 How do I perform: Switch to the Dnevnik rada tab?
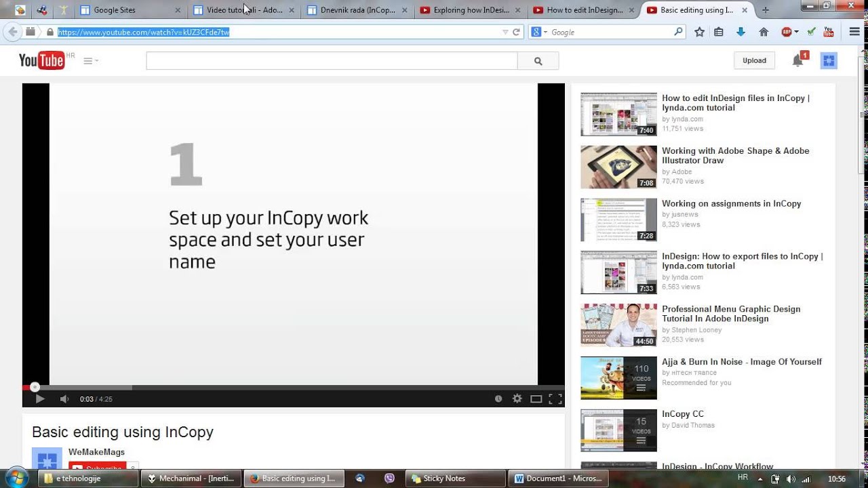357,10
